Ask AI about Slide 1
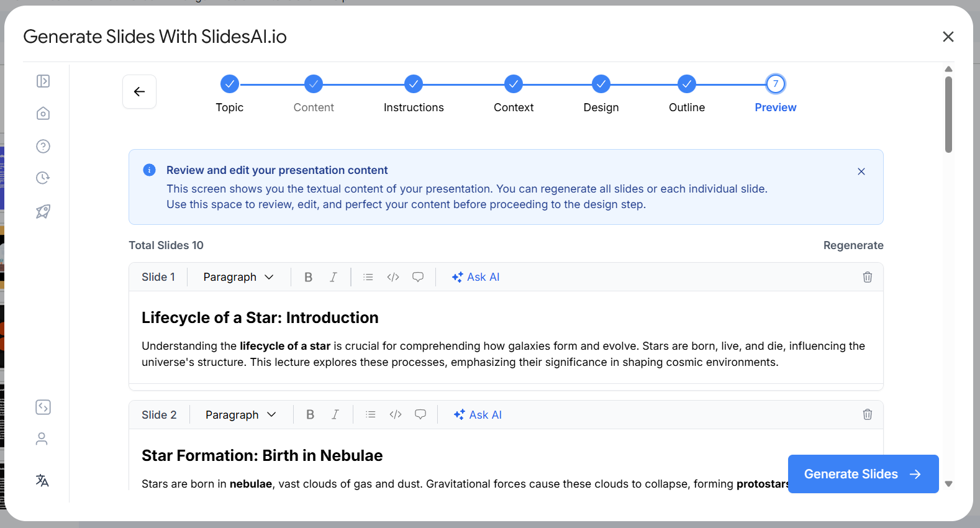 coord(476,277)
